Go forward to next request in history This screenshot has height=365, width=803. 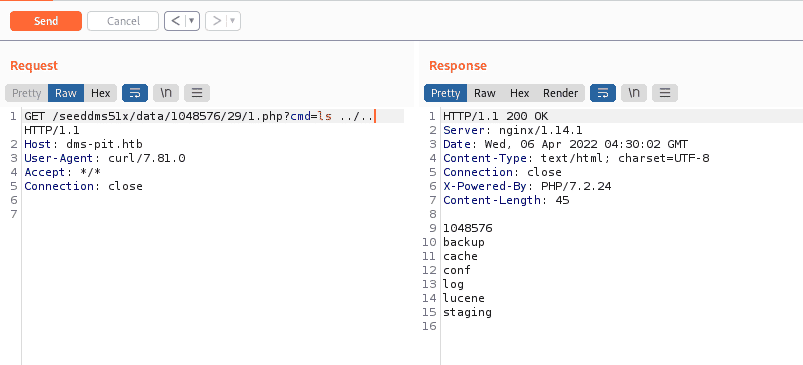(x=217, y=21)
